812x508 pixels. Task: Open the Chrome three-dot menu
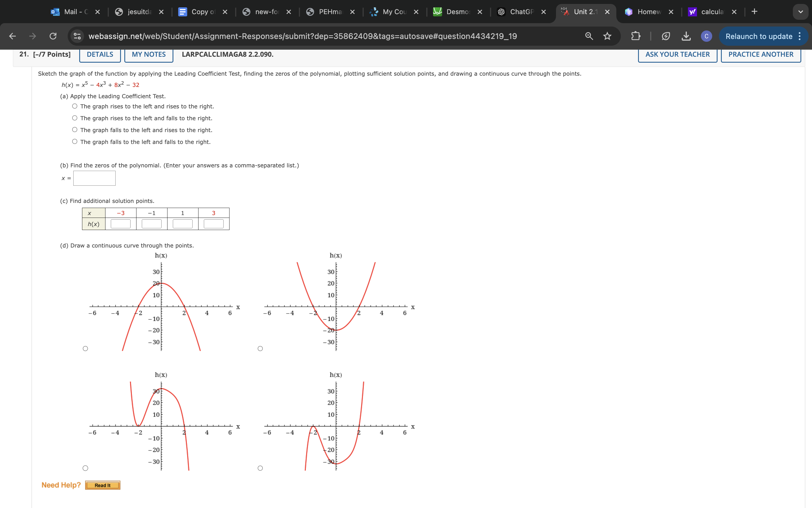pyautogui.click(x=800, y=36)
